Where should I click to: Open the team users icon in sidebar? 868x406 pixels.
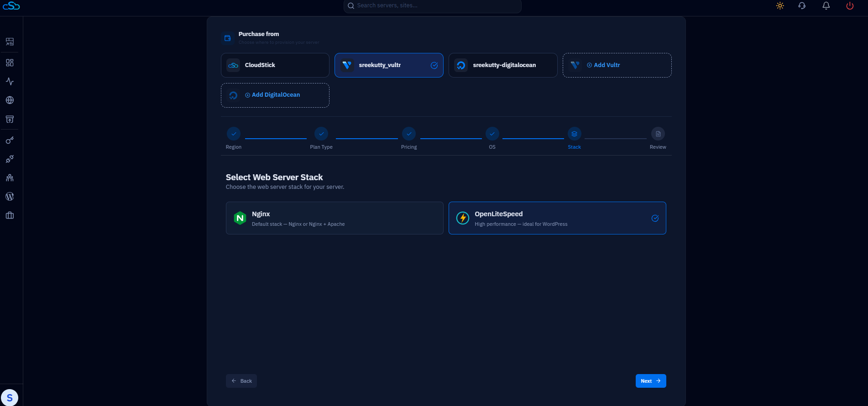click(10, 178)
